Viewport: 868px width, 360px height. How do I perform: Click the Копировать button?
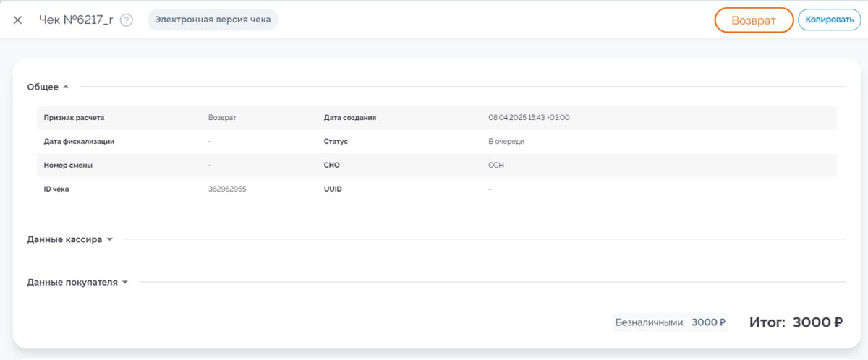[x=829, y=20]
